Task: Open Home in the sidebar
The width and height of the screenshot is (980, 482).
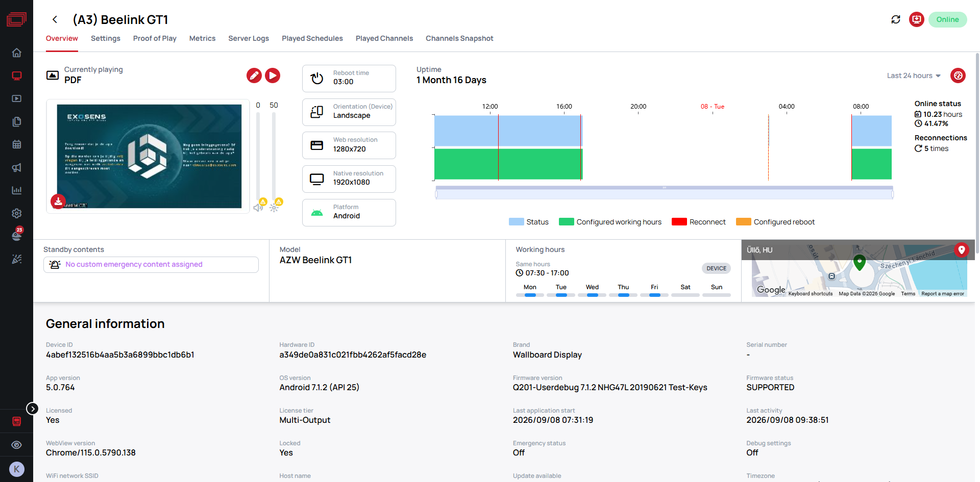Action: pos(17,53)
